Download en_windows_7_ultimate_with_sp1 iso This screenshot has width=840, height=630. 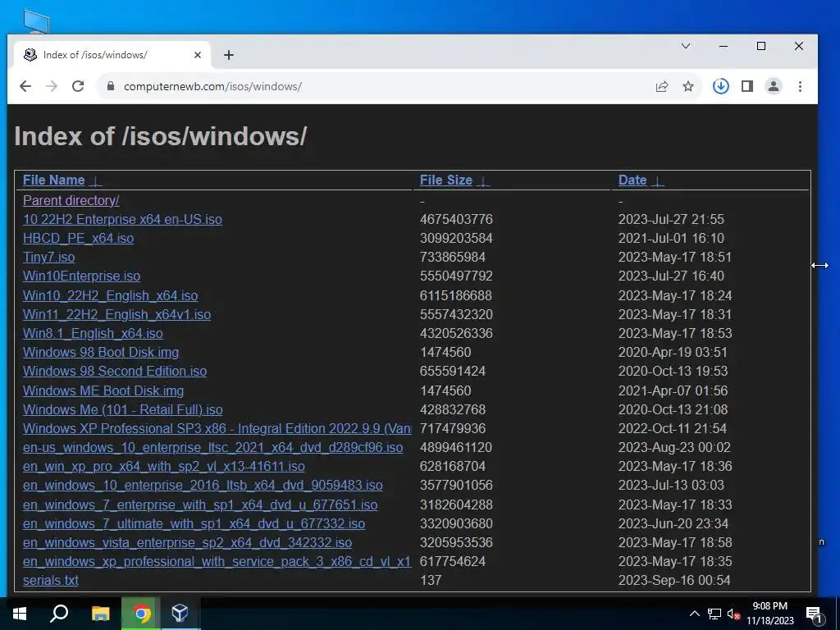click(194, 523)
